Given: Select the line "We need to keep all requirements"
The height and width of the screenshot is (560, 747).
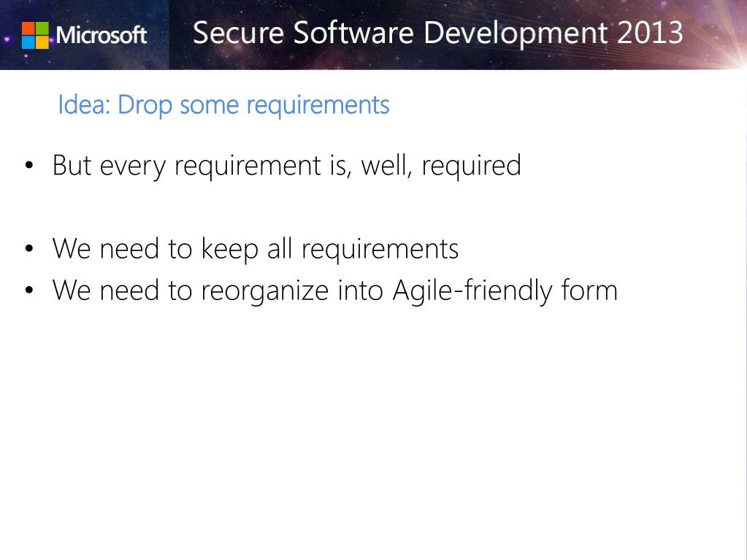Looking at the screenshot, I should click(x=256, y=249).
